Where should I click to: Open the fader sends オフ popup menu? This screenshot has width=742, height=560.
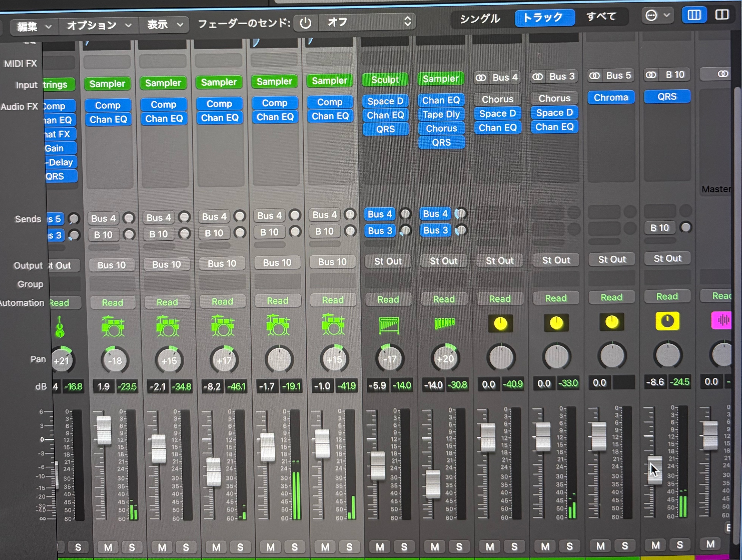click(367, 22)
